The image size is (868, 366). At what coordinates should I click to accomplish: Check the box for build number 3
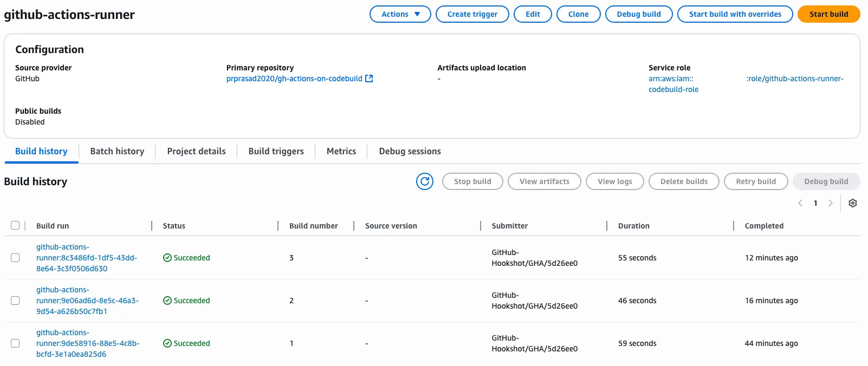pyautogui.click(x=15, y=258)
